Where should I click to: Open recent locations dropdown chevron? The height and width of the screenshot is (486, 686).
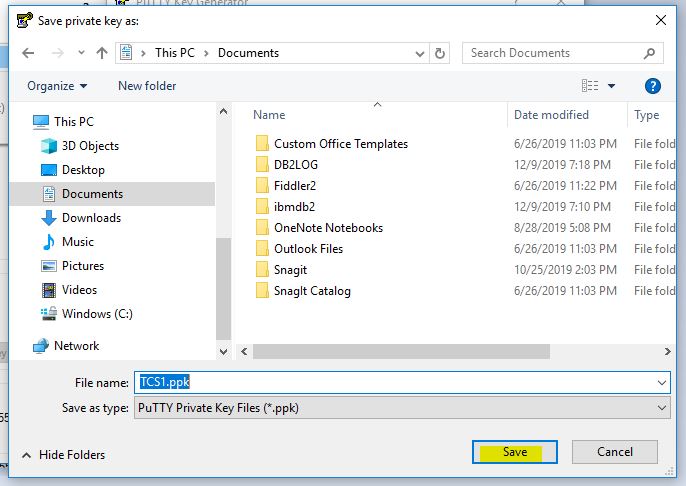[81, 52]
